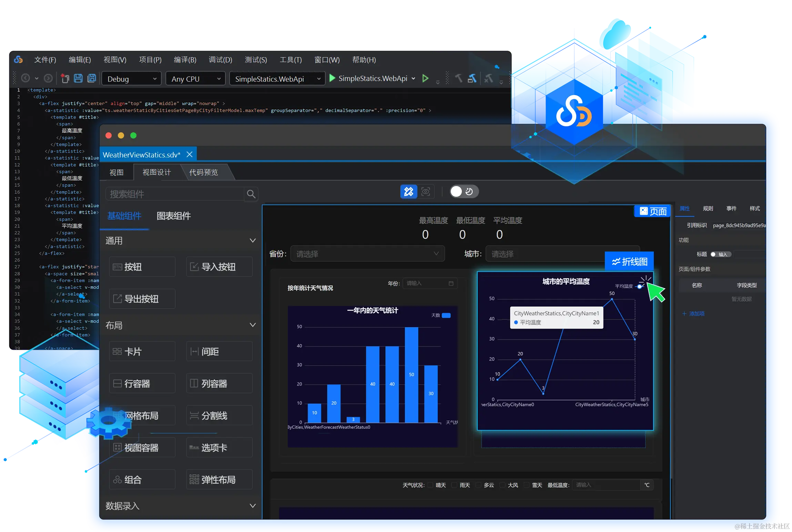Click the Save All toolbar icon

coord(92,78)
